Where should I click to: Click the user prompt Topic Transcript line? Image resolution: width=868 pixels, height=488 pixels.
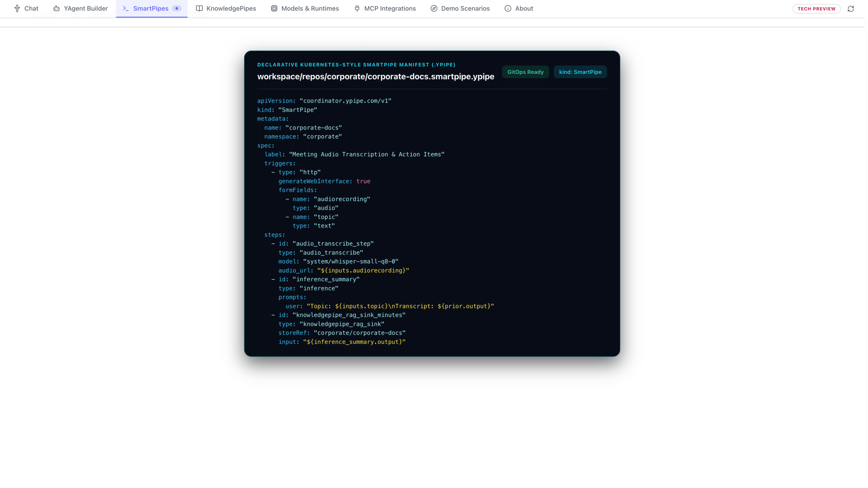(390, 306)
